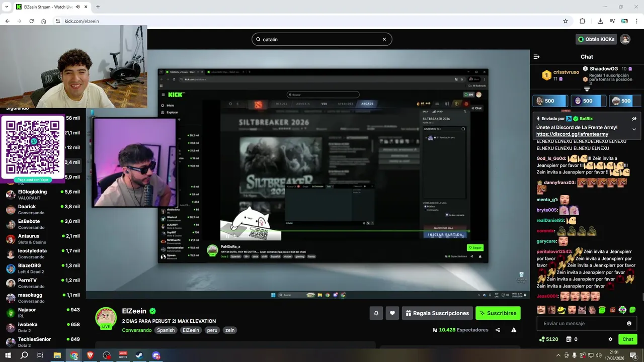The image size is (644, 362).
Task: Open BlazeOBG channel in sidebar
Action: pyautogui.click(x=43, y=268)
